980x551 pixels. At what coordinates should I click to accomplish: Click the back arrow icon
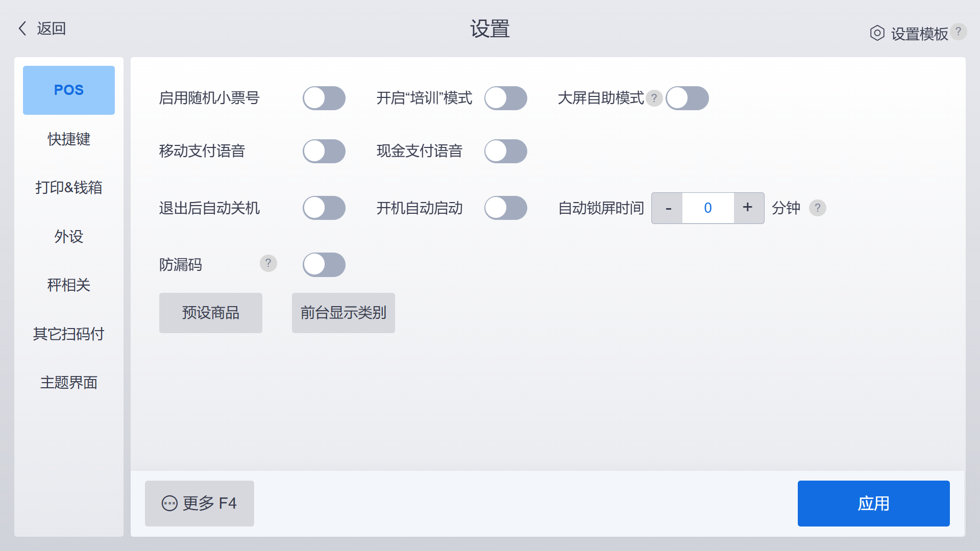tap(22, 28)
